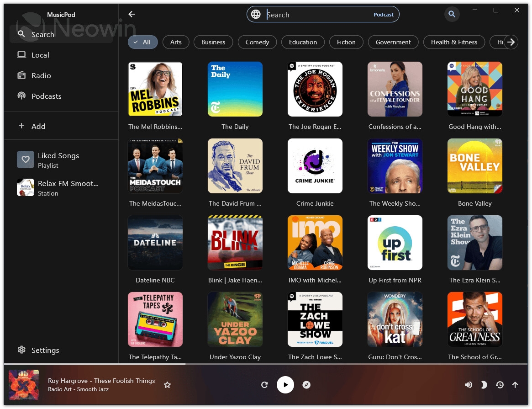
Task: Open Up First from NPR cover
Action: (395, 243)
